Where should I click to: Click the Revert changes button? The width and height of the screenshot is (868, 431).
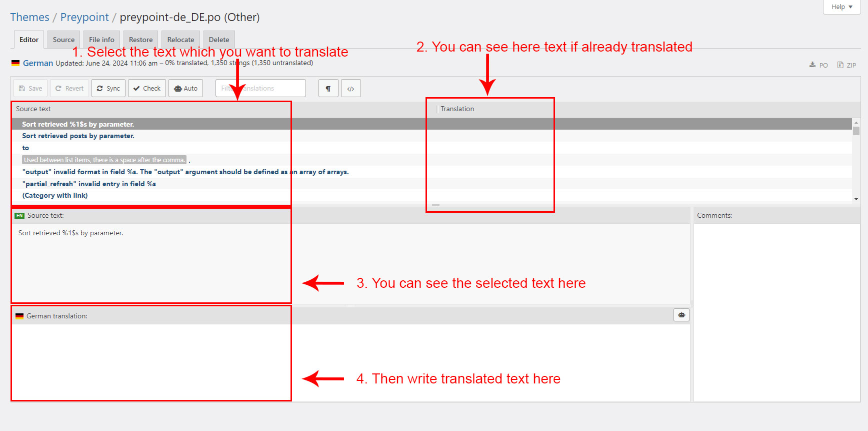coord(69,88)
